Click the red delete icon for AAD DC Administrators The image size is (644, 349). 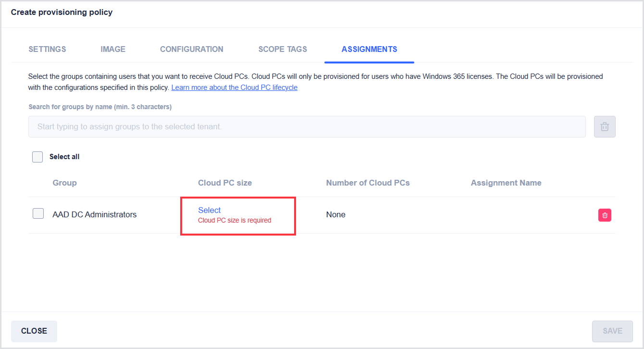[x=605, y=215]
